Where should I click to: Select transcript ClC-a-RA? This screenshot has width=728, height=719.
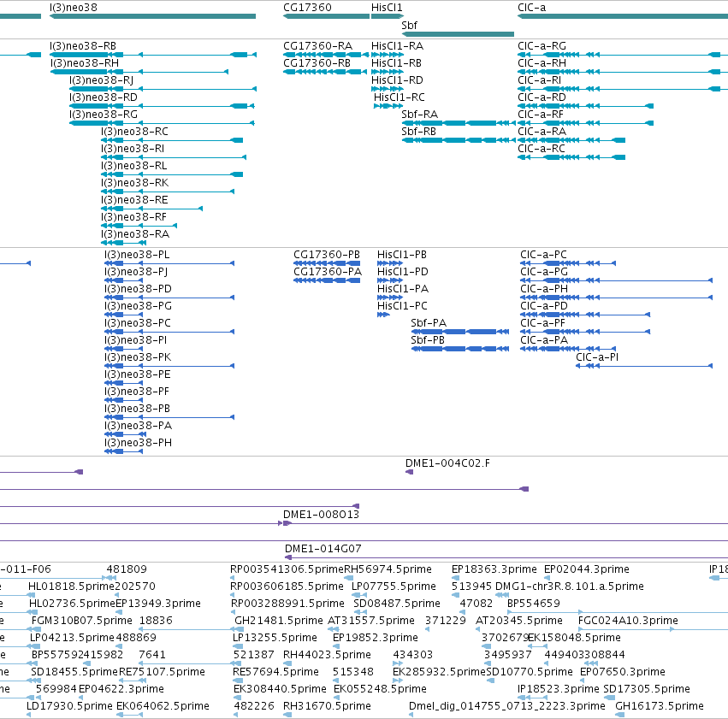(x=542, y=132)
